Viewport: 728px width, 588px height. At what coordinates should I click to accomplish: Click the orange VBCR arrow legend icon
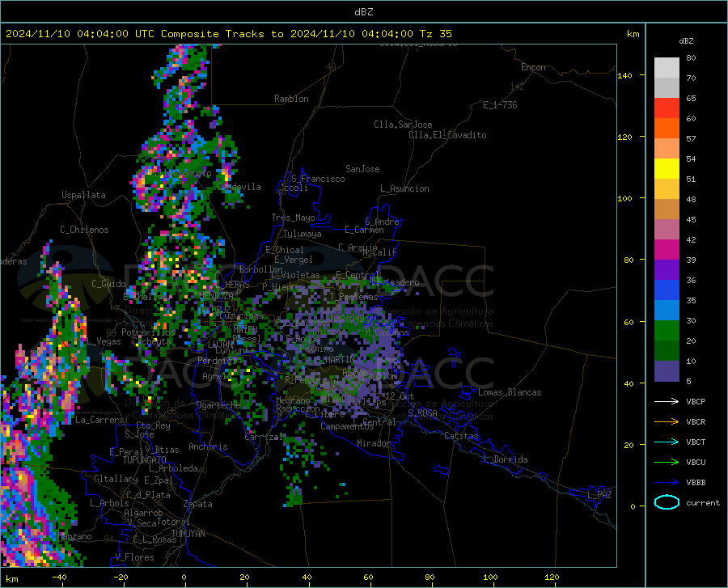667,422
